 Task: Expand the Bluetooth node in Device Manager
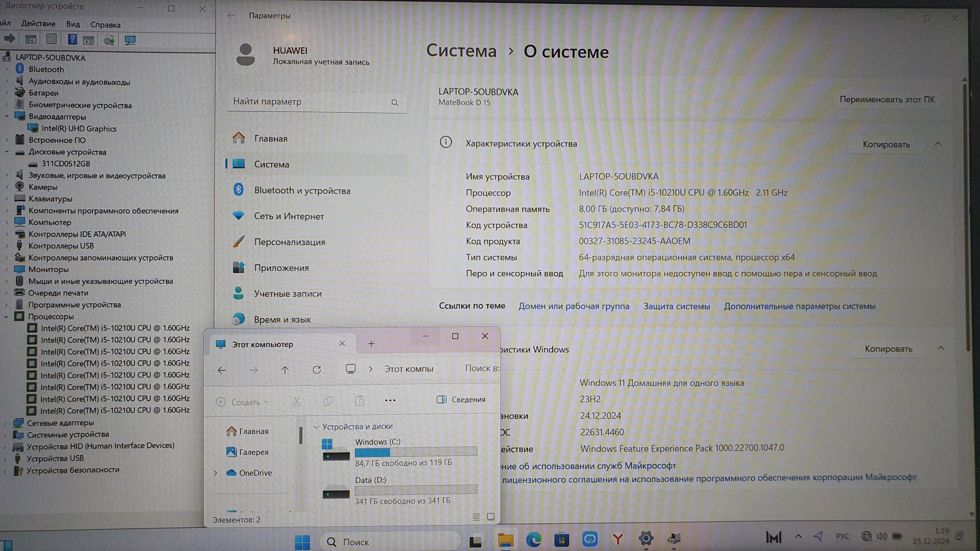(7, 69)
